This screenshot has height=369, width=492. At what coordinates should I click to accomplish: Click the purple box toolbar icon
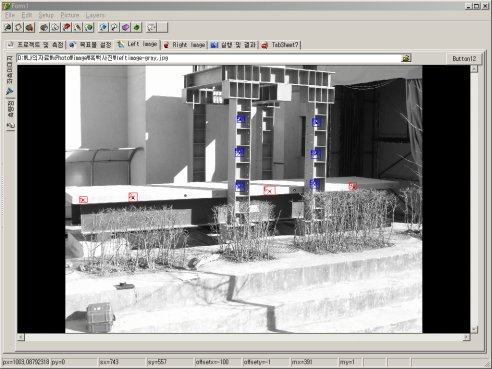tap(126, 27)
